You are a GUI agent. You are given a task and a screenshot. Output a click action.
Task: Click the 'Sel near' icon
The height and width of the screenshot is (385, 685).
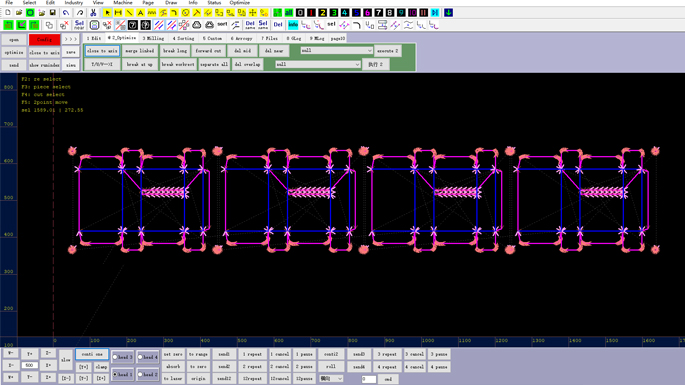pos(79,25)
